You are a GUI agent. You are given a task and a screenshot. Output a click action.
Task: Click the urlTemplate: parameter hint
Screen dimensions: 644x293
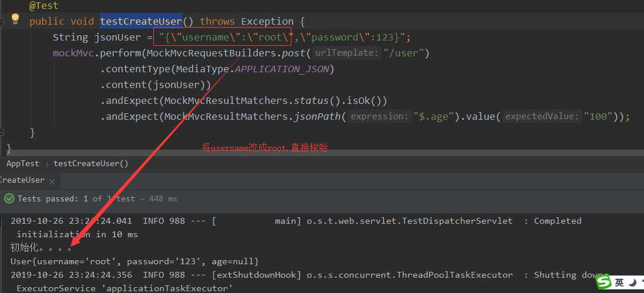click(347, 53)
